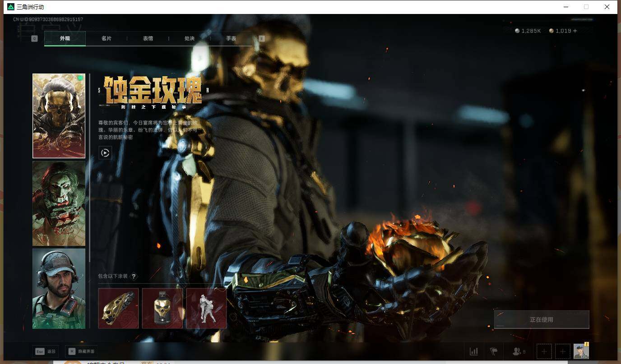
Task: Open the 手表 tab
Action: [x=231, y=38]
